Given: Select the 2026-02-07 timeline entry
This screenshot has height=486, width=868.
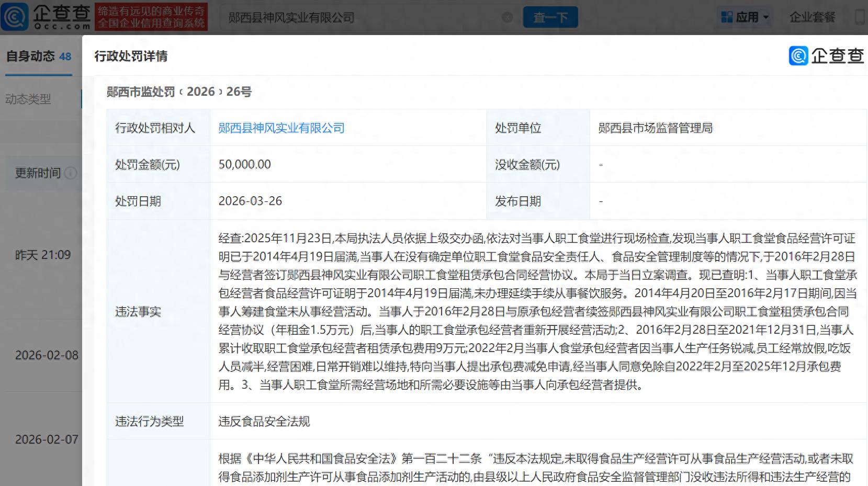Looking at the screenshot, I should [x=47, y=439].
